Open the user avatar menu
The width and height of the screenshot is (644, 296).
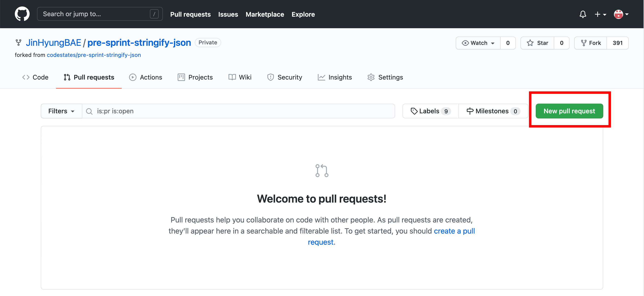click(x=621, y=14)
